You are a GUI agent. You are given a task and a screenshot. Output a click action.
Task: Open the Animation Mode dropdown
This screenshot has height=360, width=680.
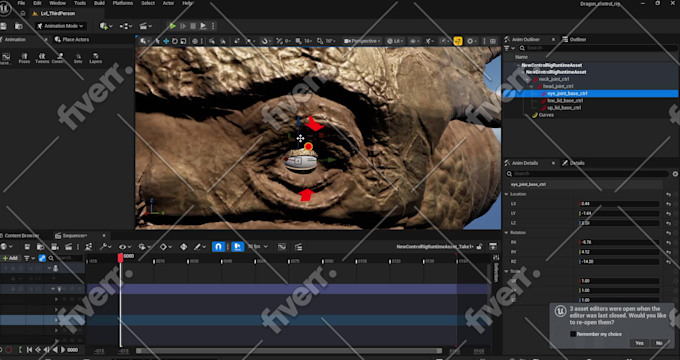pos(61,26)
